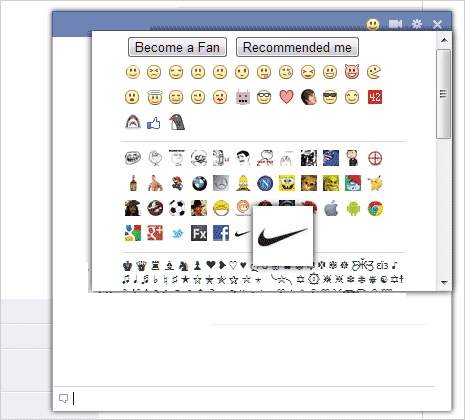This screenshot has width=465, height=420.
Task: Insert the Ghostbusters logo icon
Action: point(155,208)
